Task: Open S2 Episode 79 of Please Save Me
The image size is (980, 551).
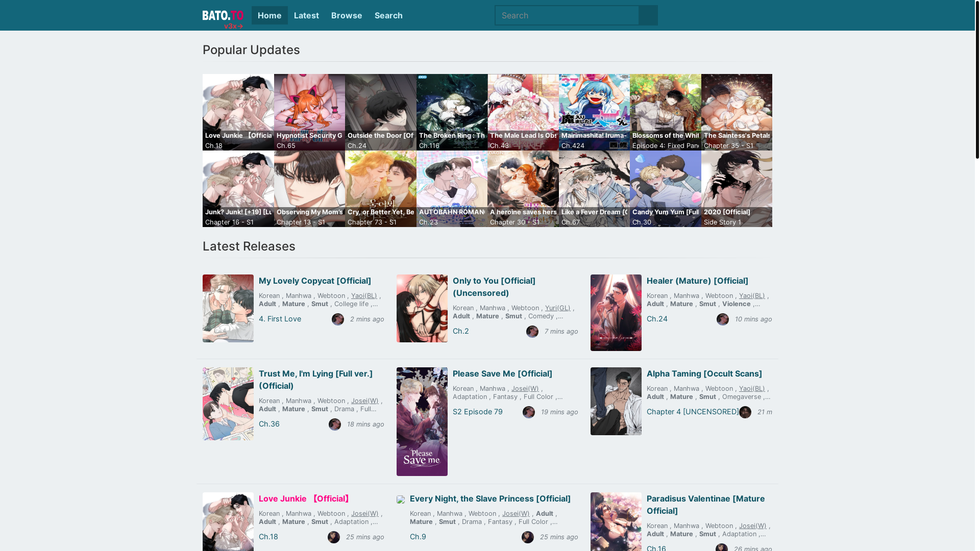Action: tap(478, 412)
